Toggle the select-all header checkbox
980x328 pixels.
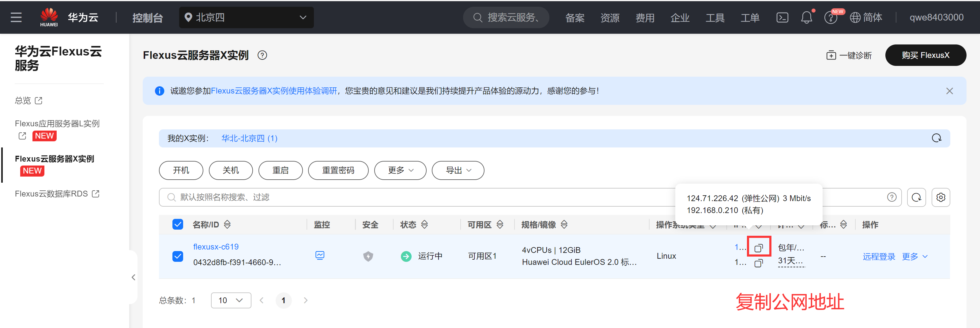click(x=178, y=224)
